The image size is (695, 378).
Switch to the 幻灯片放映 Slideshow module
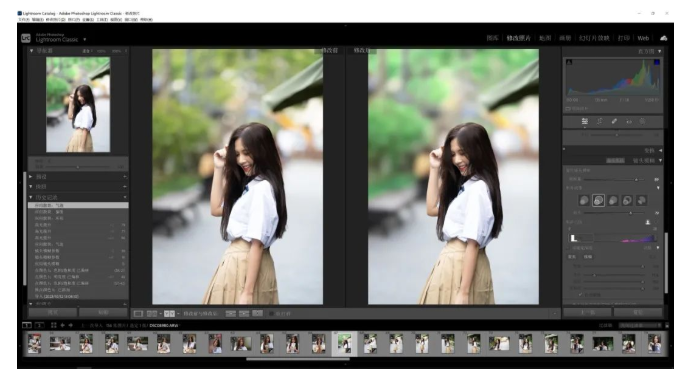tap(594, 38)
